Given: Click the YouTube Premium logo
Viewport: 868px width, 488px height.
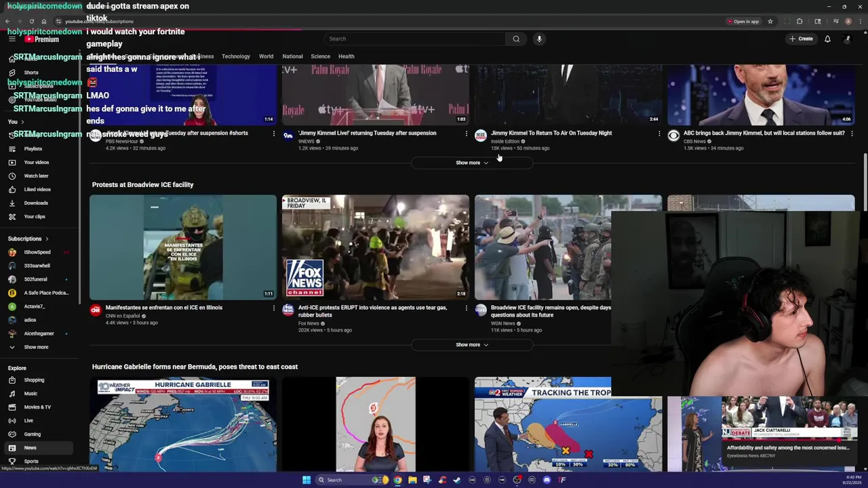Looking at the screenshot, I should (43, 39).
